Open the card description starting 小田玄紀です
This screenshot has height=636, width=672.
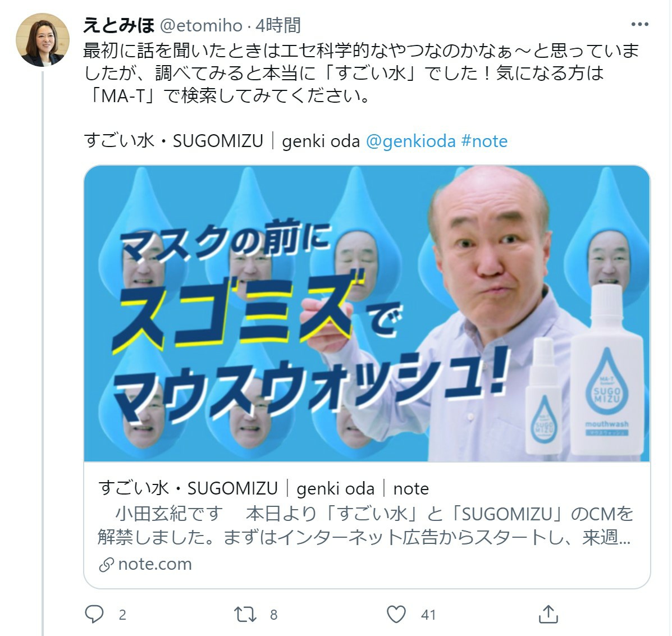click(x=365, y=525)
